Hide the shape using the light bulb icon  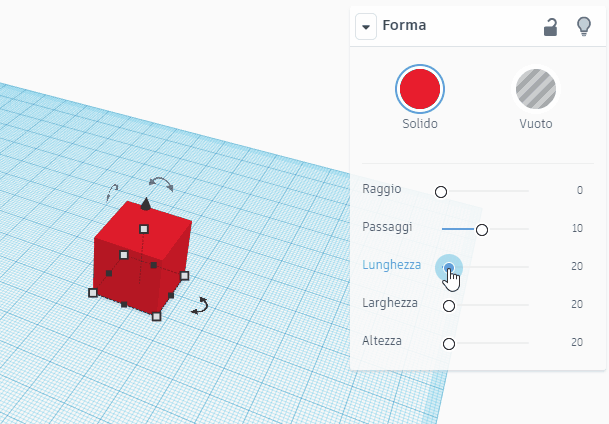point(584,27)
